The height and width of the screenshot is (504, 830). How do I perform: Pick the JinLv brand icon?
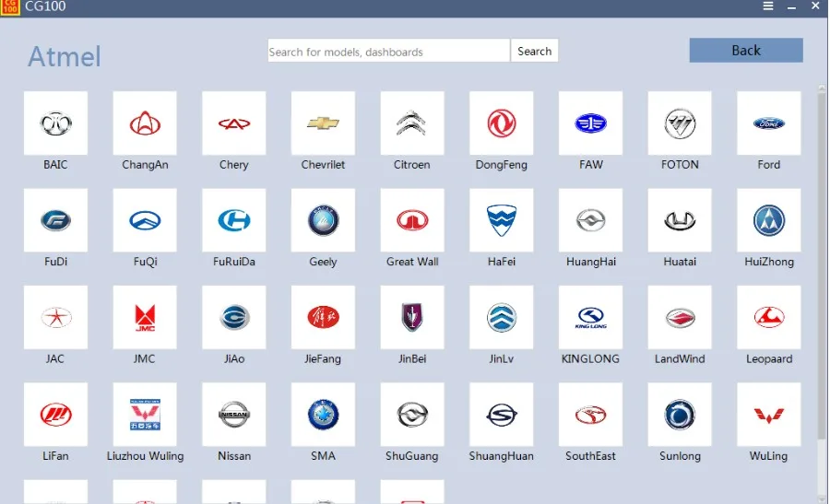coord(502,317)
